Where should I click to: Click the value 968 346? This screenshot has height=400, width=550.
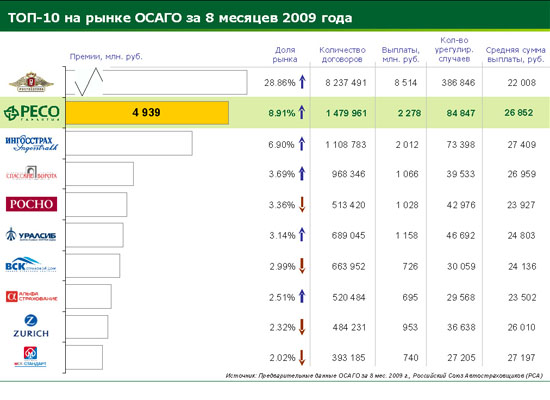349,174
